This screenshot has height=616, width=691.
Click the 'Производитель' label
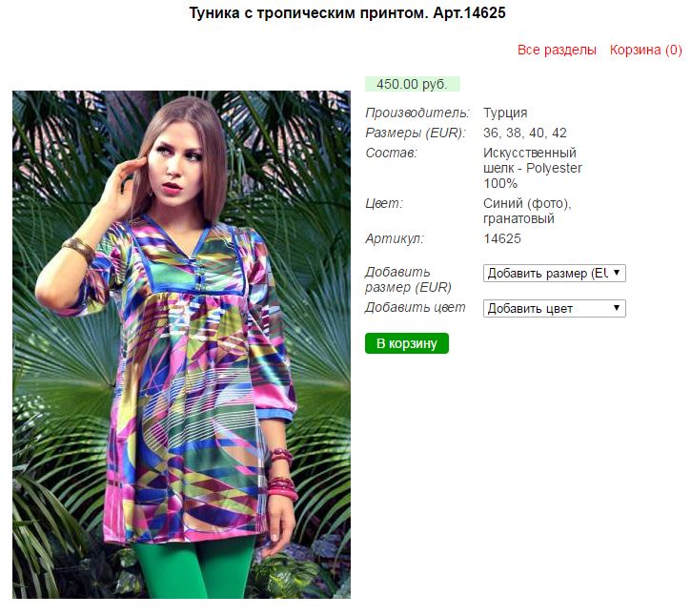(x=417, y=113)
